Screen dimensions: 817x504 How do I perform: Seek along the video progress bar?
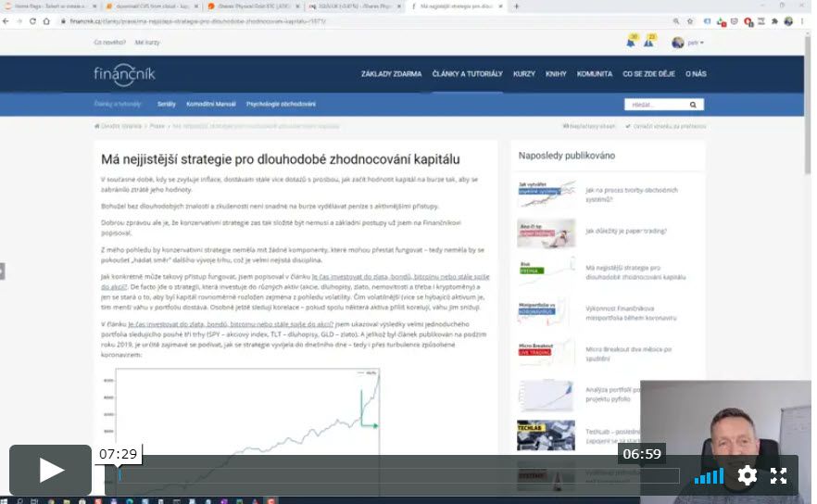click(399, 475)
